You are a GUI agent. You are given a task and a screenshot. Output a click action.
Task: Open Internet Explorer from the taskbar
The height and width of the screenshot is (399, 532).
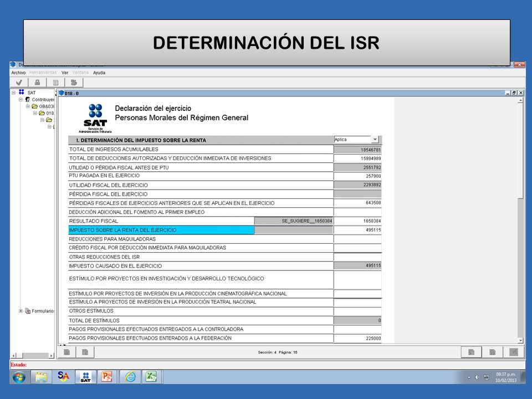(x=130, y=377)
